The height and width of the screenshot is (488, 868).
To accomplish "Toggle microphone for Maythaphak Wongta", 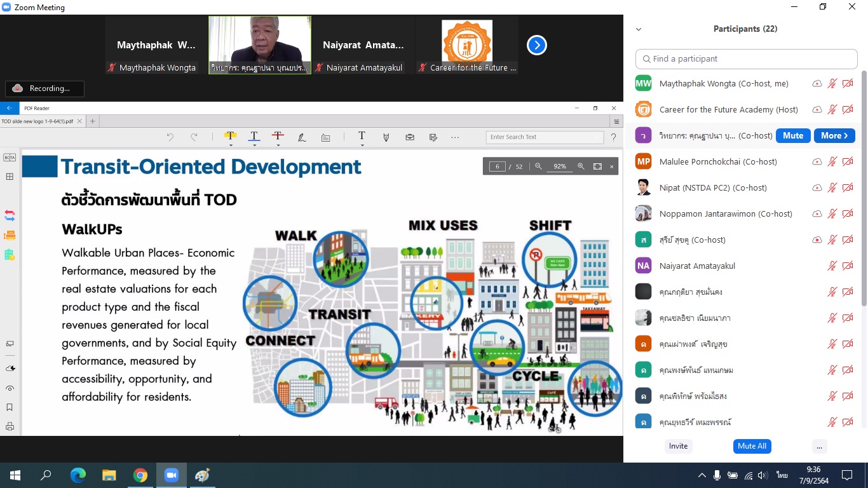I will (832, 83).
